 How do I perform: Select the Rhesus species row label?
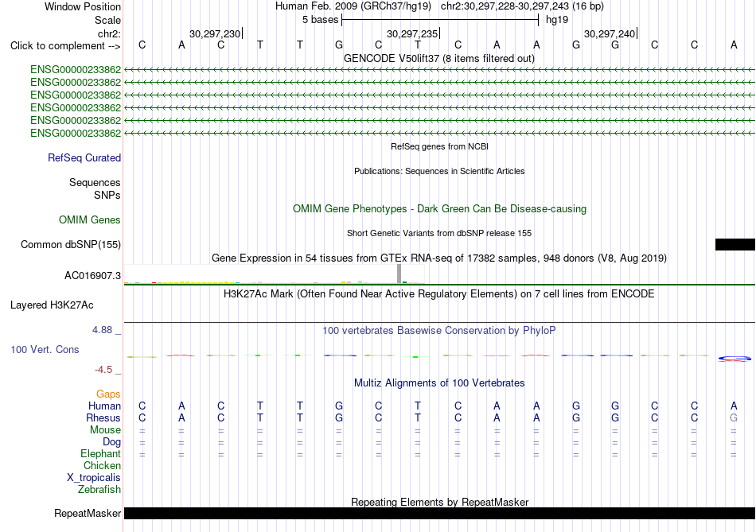(x=103, y=417)
